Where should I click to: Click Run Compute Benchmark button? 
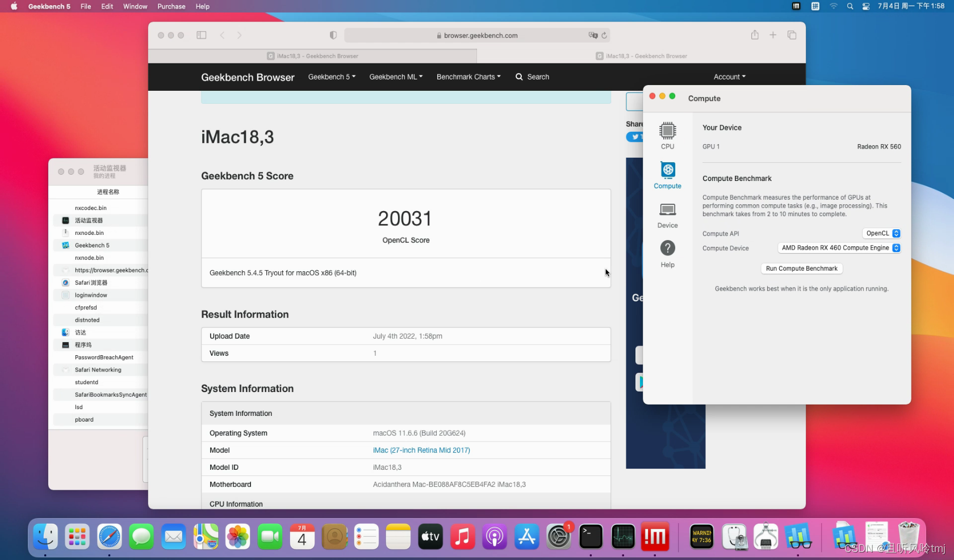[x=801, y=268]
